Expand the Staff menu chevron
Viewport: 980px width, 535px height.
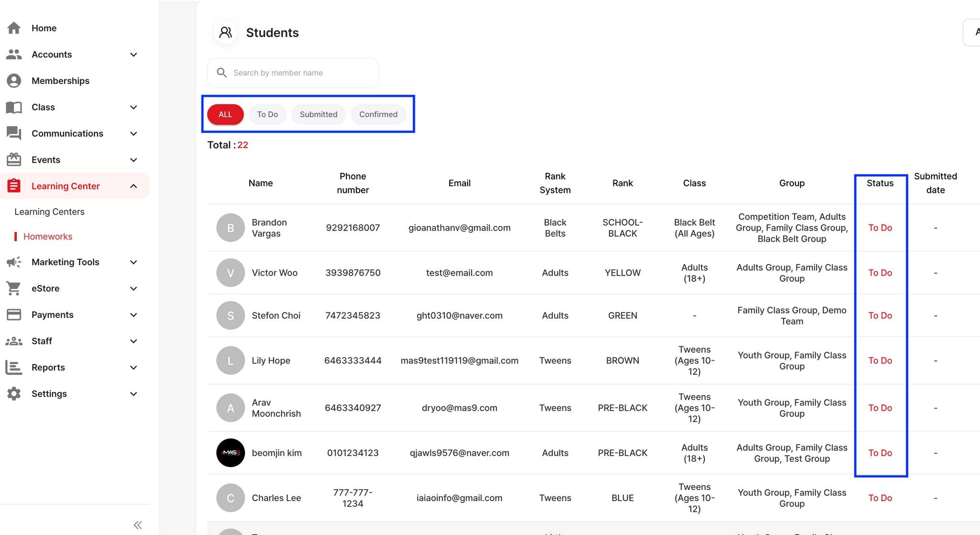tap(134, 341)
